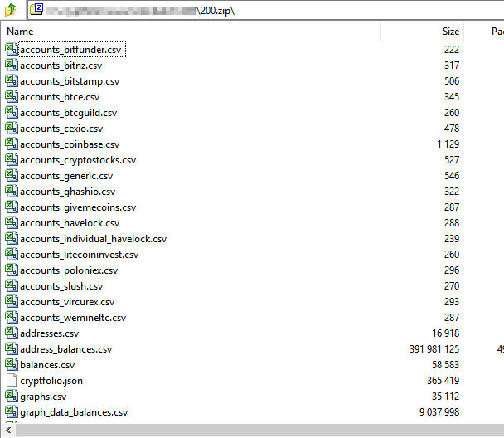Click the Excel icon beside accounts_coinbase.csv
504x438 pixels.
pos(12,144)
